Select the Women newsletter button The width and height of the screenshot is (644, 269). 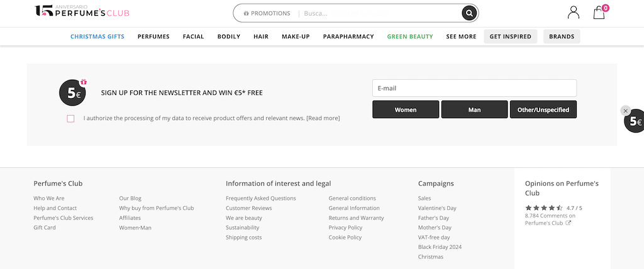pos(406,109)
